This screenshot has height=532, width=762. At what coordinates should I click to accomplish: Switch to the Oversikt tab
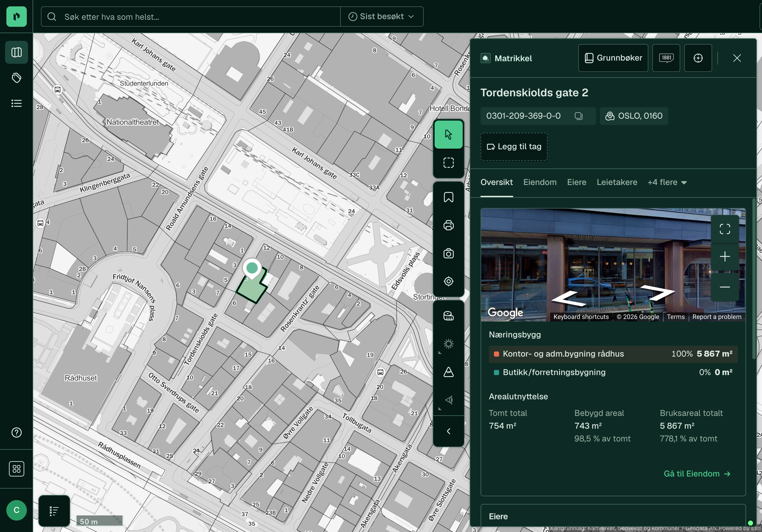coord(497,182)
